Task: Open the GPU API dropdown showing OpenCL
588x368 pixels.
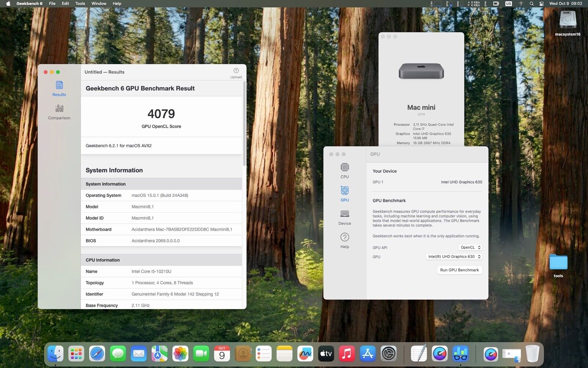Action: [470, 248]
